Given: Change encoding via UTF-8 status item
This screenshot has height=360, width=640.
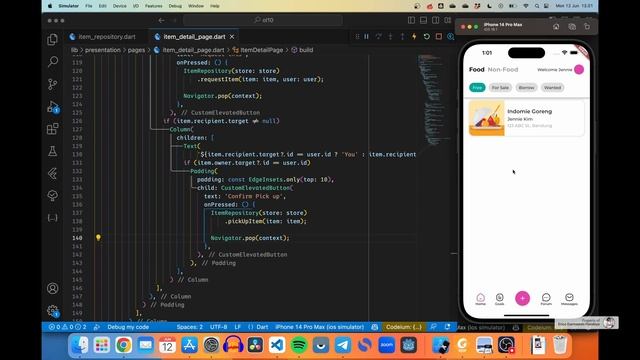Looking at the screenshot, I should point(219,327).
